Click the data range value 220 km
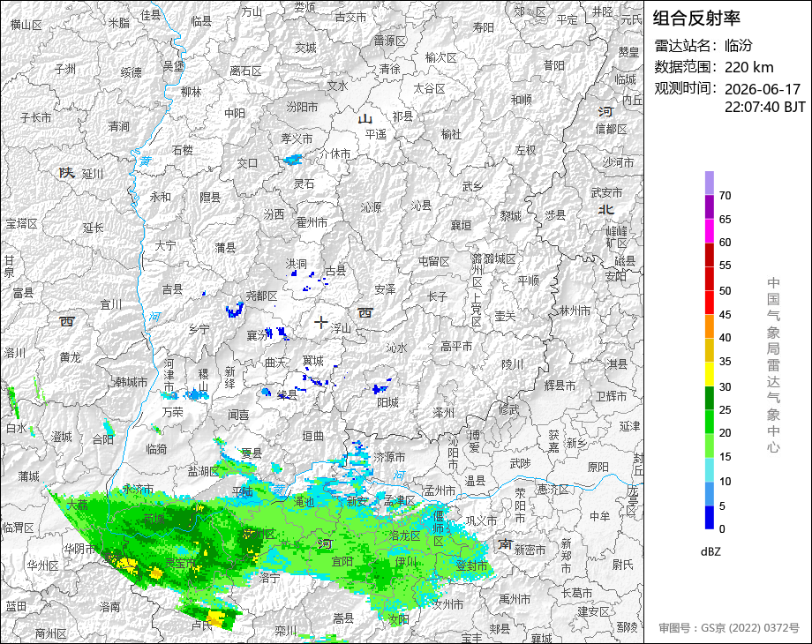The height and width of the screenshot is (644, 812). coord(748,67)
